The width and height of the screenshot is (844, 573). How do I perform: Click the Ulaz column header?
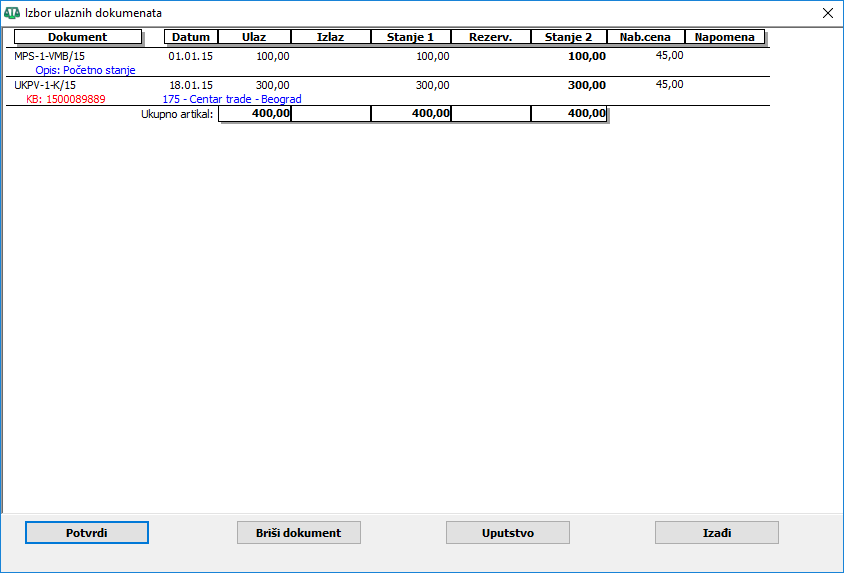pos(254,37)
